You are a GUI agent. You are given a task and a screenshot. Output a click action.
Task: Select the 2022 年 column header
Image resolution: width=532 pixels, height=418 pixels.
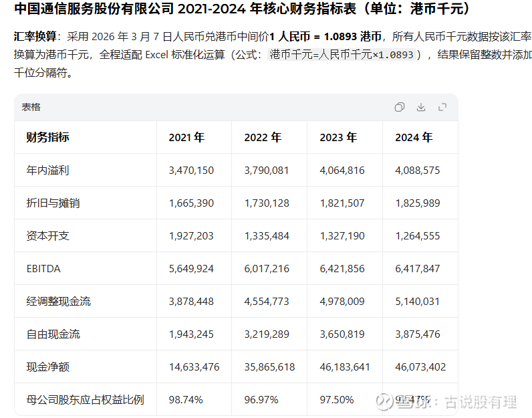click(x=263, y=137)
